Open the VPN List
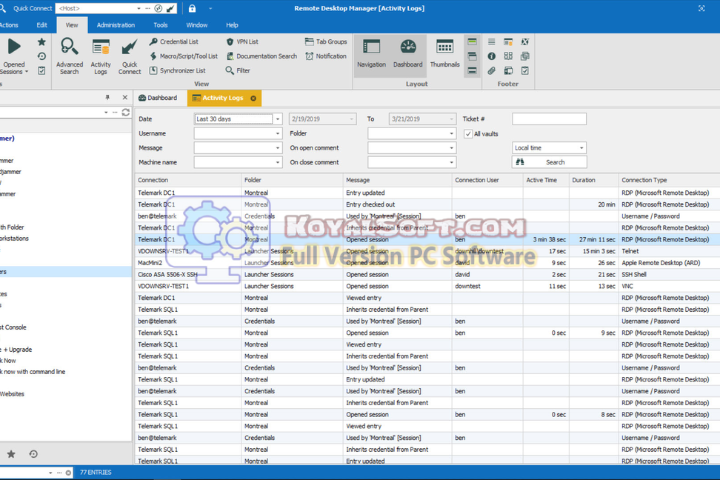The height and width of the screenshot is (480, 720). (x=242, y=42)
